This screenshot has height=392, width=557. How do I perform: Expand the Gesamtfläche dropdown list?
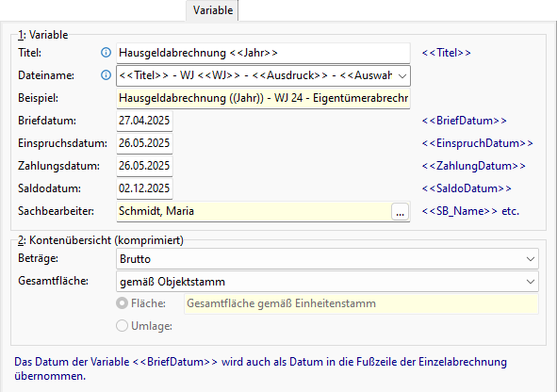327,282
